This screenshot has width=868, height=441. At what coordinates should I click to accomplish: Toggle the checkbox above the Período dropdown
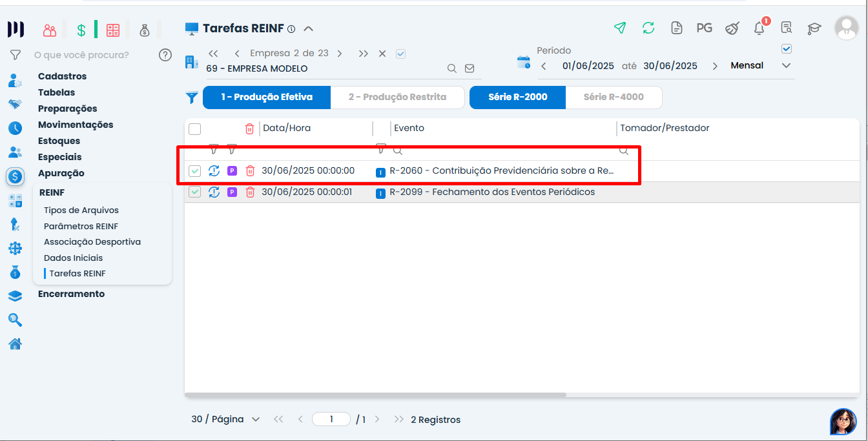(786, 48)
